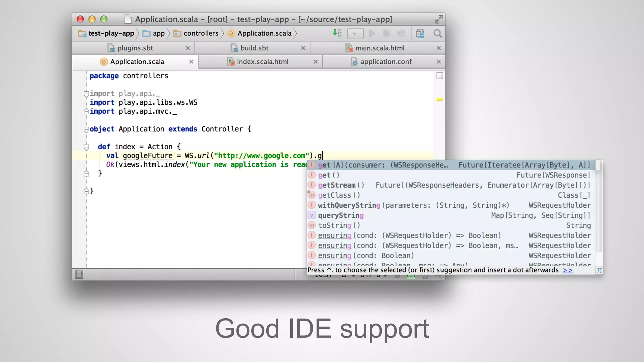
Task: Click the yellow warning marker on the error stripe
Action: pos(440,99)
